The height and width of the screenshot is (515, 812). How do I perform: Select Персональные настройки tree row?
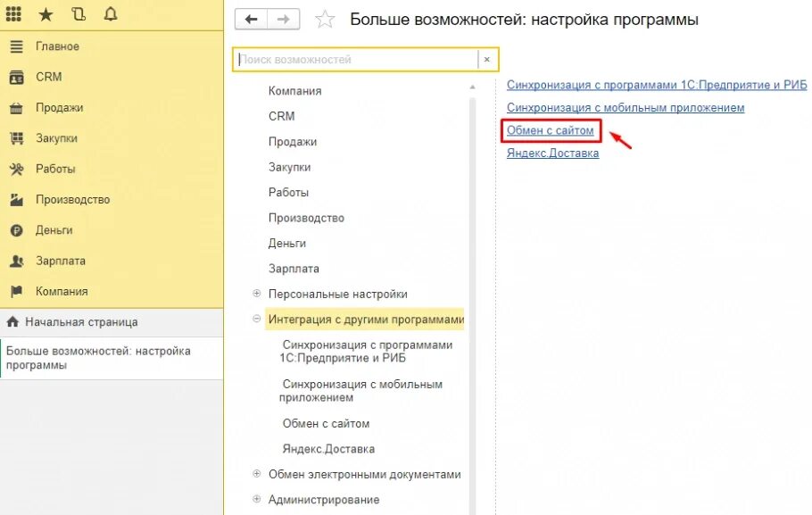(x=337, y=295)
